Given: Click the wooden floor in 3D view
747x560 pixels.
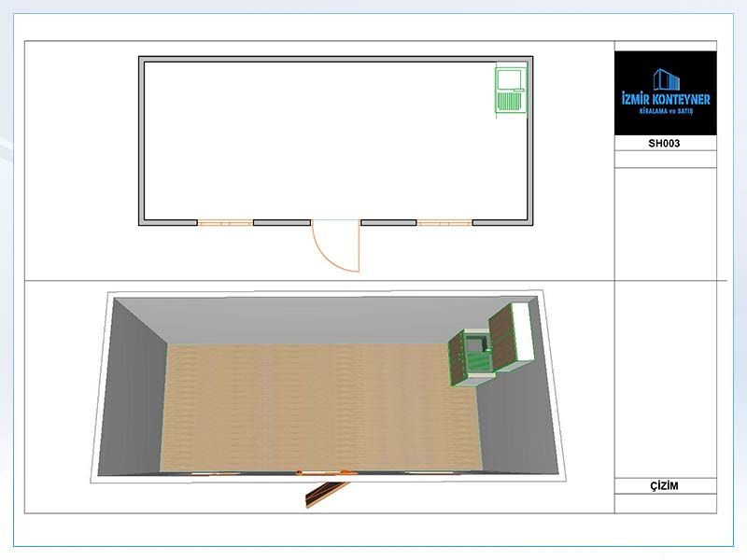Looking at the screenshot, I should click(321, 408).
